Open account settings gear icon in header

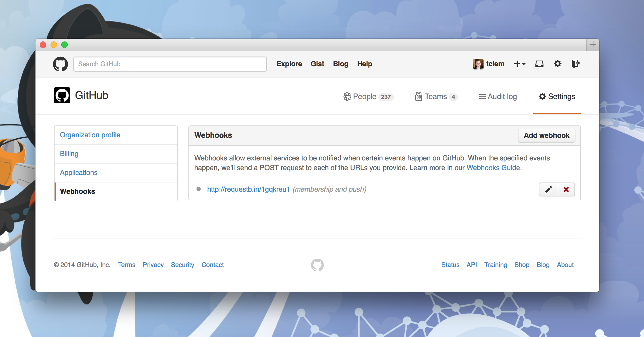tap(558, 64)
